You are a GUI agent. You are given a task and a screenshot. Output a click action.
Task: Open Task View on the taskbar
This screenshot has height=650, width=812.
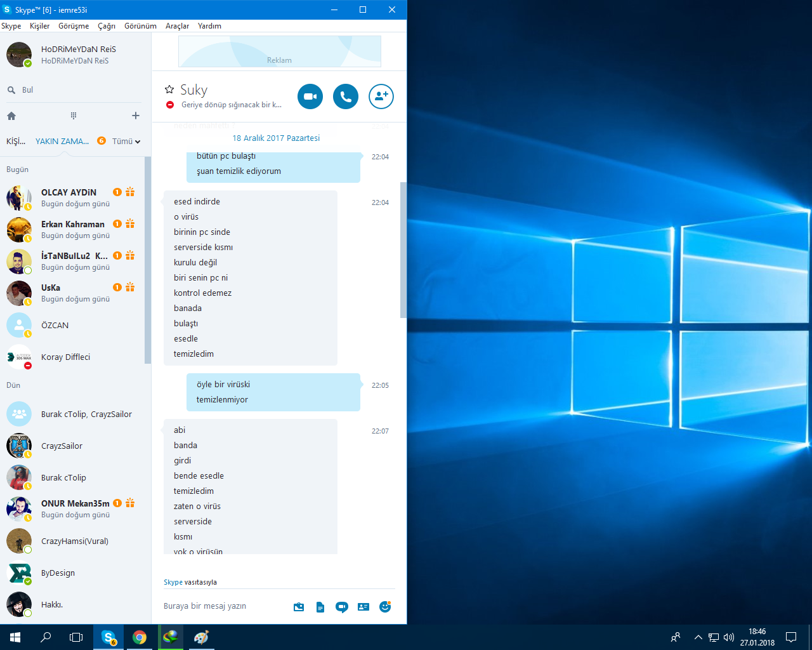(x=76, y=637)
